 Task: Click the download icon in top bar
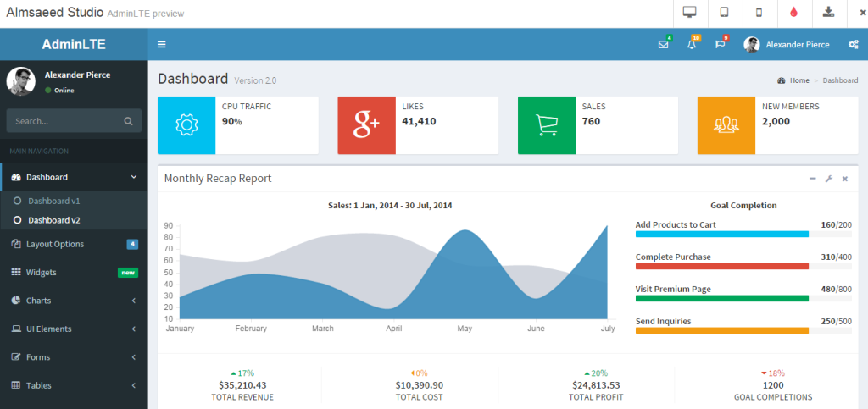tap(828, 13)
